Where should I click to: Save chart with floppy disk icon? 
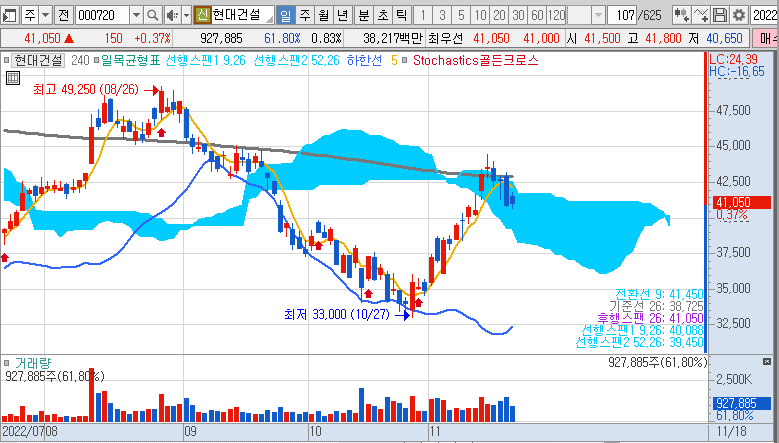(719, 15)
